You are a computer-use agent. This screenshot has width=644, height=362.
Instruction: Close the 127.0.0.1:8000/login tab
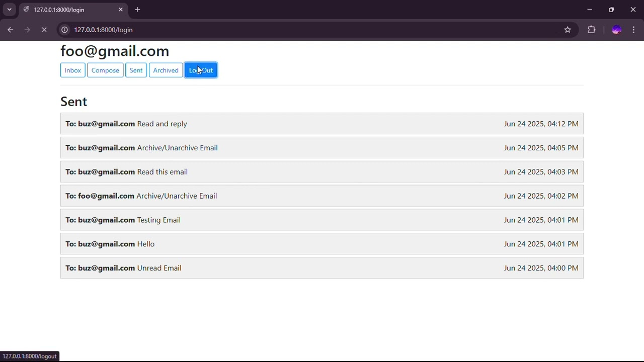tap(121, 10)
